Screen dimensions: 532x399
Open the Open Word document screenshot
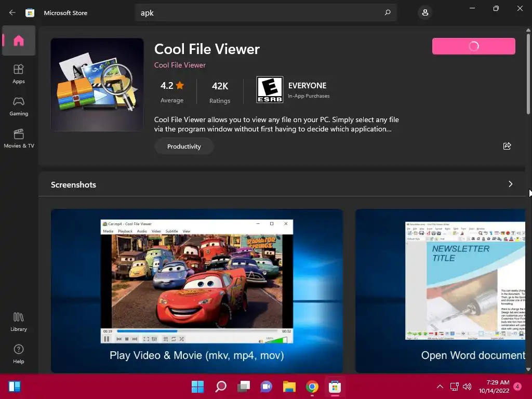[x=441, y=291]
